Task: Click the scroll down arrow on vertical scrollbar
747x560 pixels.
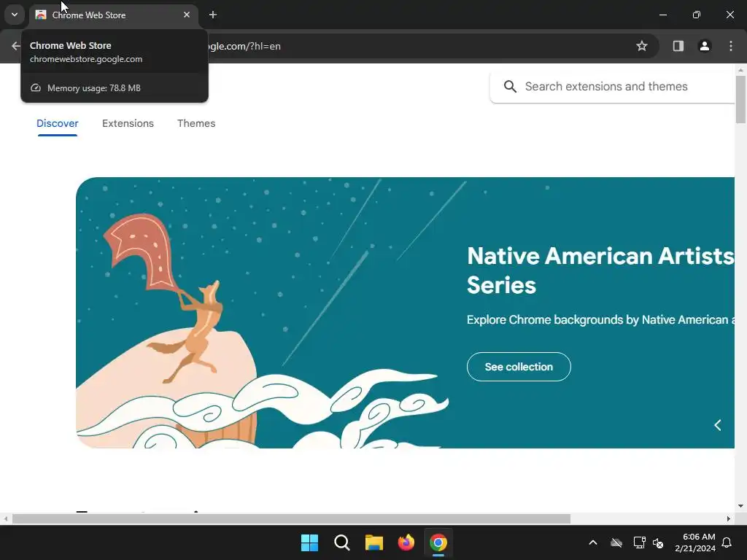Action: tap(740, 506)
